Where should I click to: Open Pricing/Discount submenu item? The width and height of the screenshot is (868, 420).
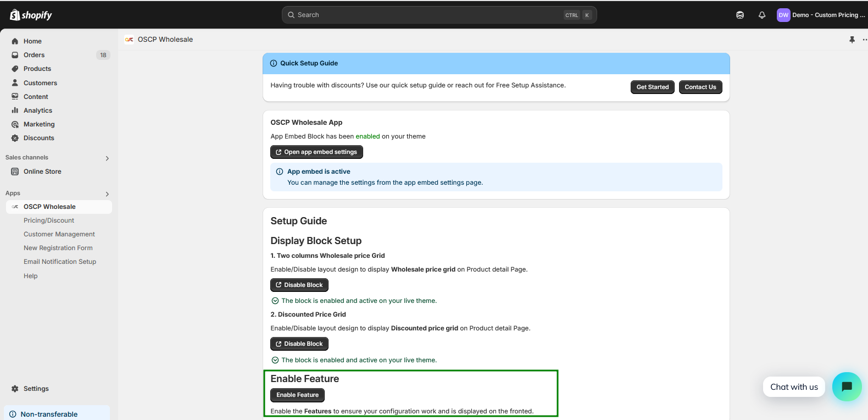pyautogui.click(x=48, y=220)
